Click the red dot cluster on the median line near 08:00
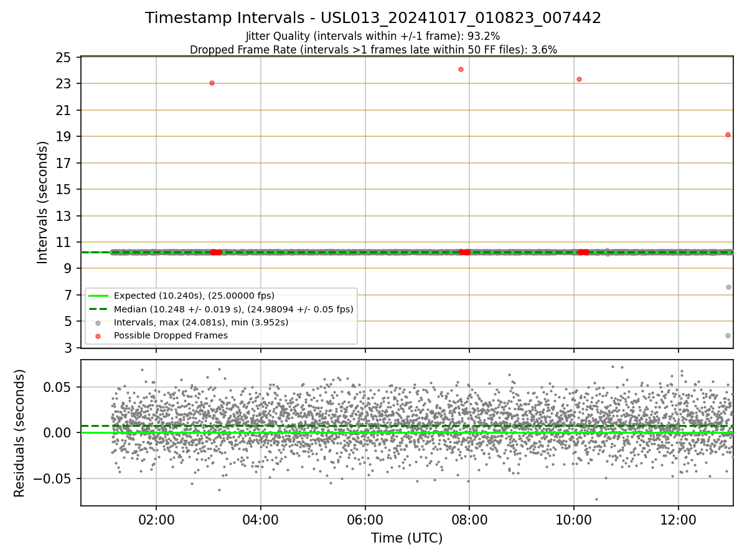Screen dimensions: 747x560 464,252
